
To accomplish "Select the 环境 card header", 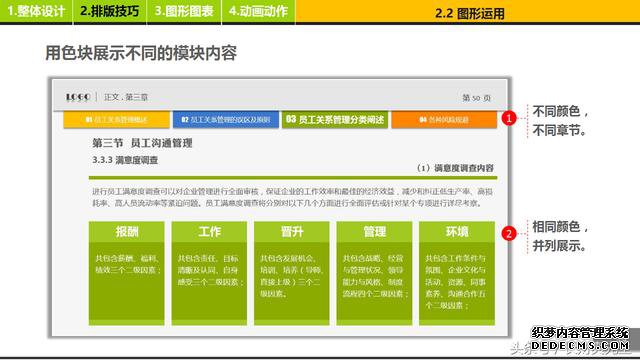I will click(457, 232).
